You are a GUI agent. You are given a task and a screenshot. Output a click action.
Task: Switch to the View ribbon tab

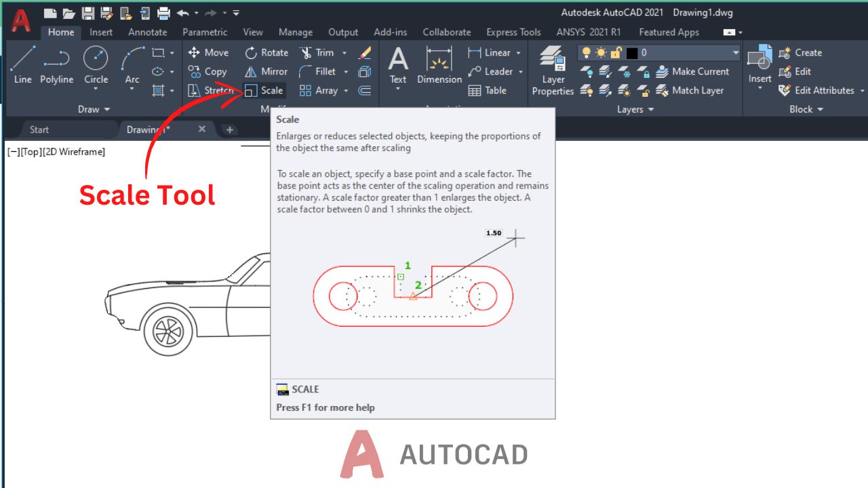[x=253, y=32]
